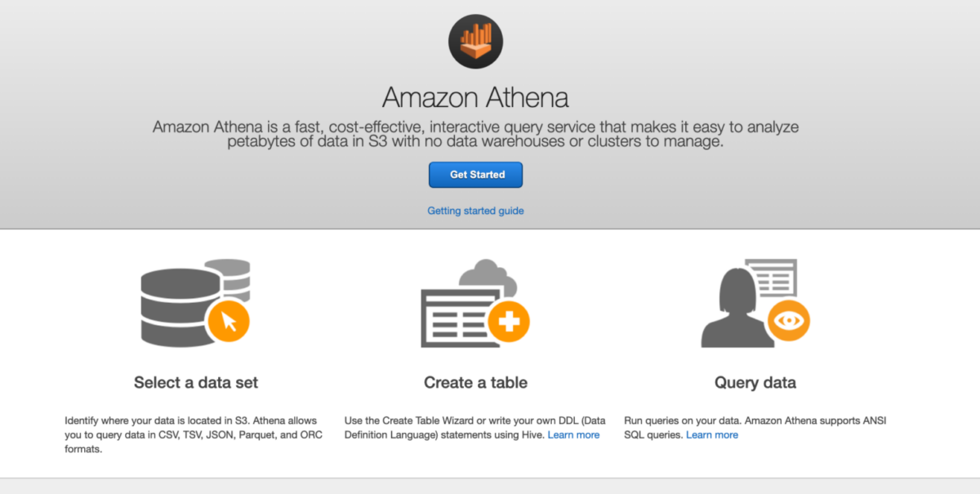The height and width of the screenshot is (494, 980).
Task: Select the 'Select a data set' heading
Action: pos(196,382)
